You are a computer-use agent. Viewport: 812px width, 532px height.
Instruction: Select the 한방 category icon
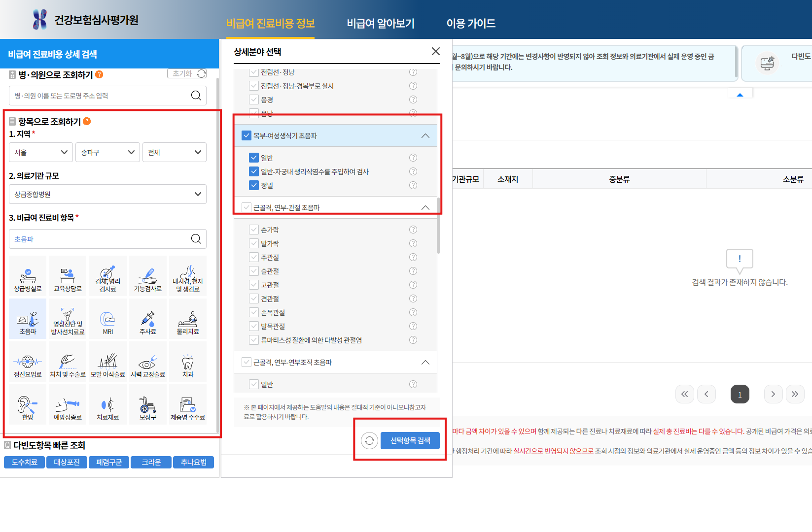click(28, 404)
